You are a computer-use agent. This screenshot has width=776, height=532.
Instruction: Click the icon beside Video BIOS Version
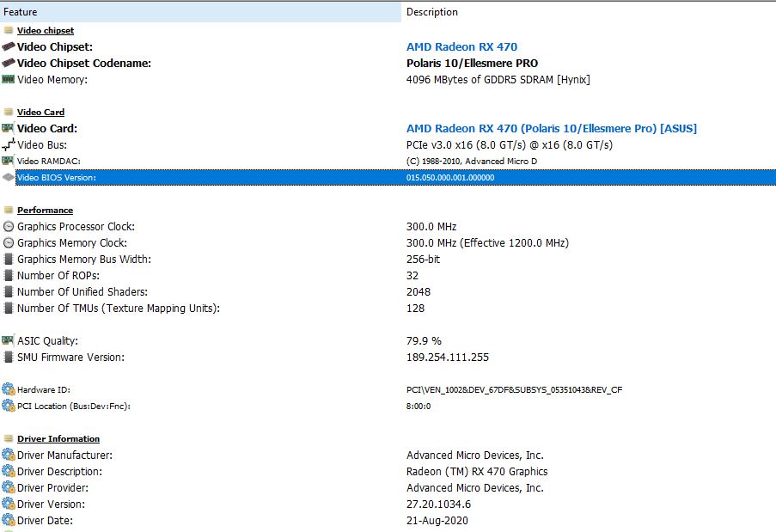(x=8, y=177)
